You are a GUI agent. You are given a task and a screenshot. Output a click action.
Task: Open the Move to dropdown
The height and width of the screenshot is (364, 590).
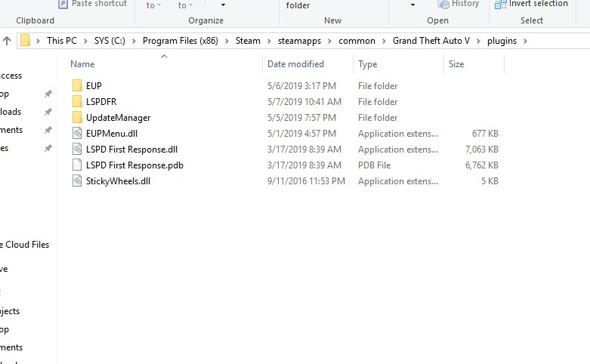click(x=153, y=5)
